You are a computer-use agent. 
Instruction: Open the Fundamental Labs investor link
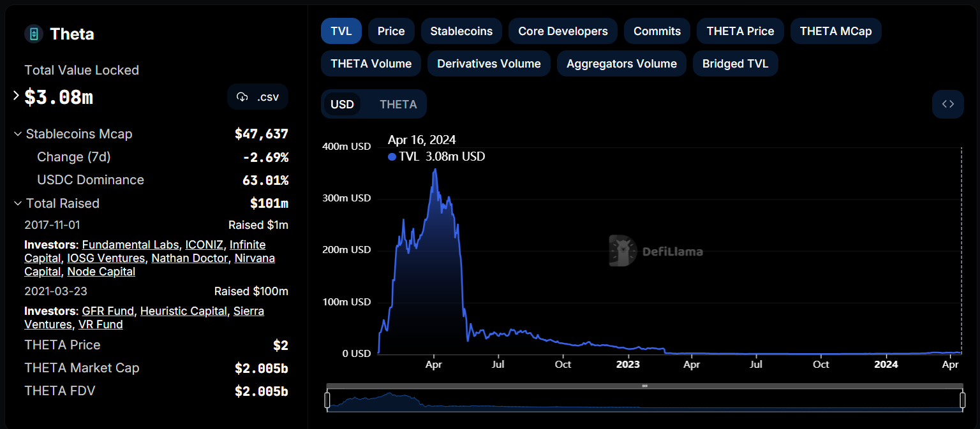tap(130, 244)
